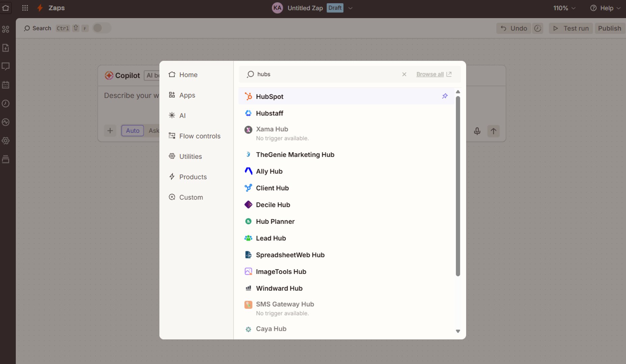This screenshot has width=626, height=364.
Task: Open Settings gear in the left sidebar
Action: 5,141
